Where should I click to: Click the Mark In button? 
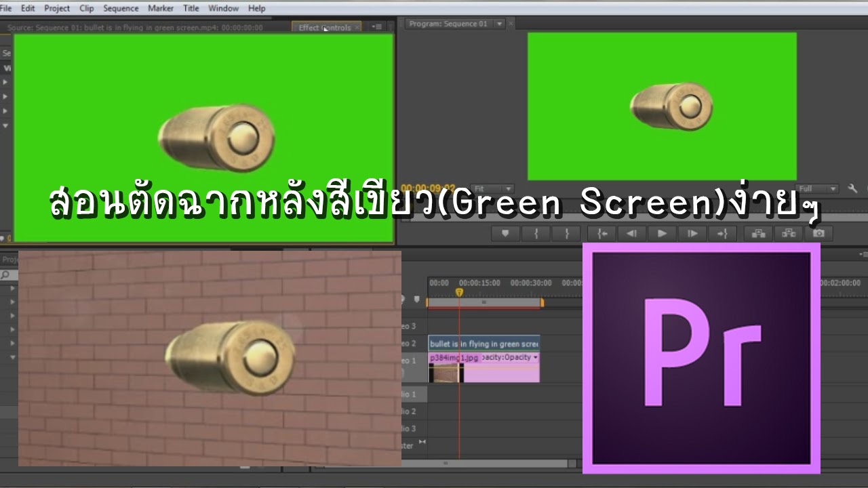(x=536, y=233)
